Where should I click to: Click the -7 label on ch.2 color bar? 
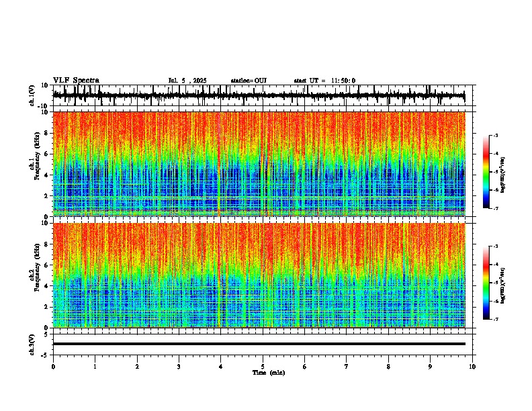495,320
